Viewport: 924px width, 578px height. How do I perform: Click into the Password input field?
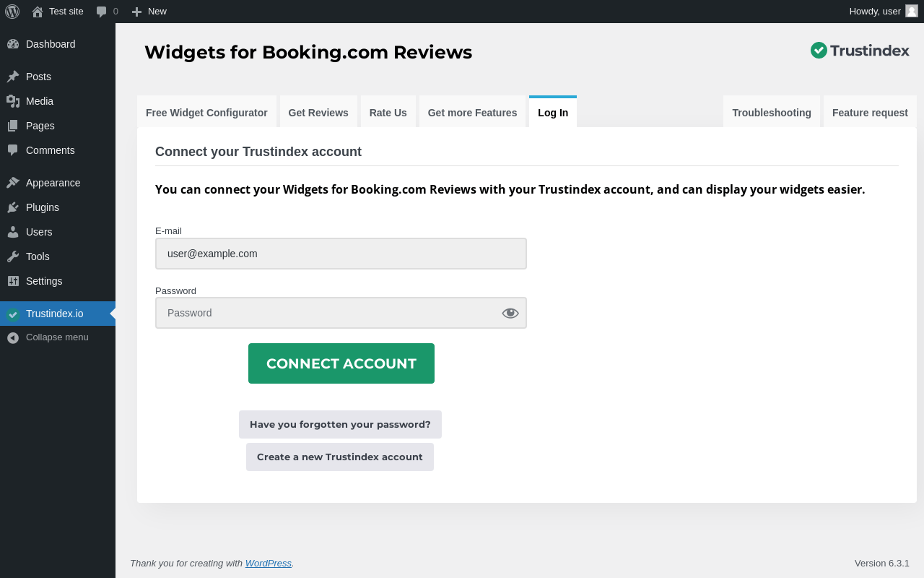click(328, 313)
